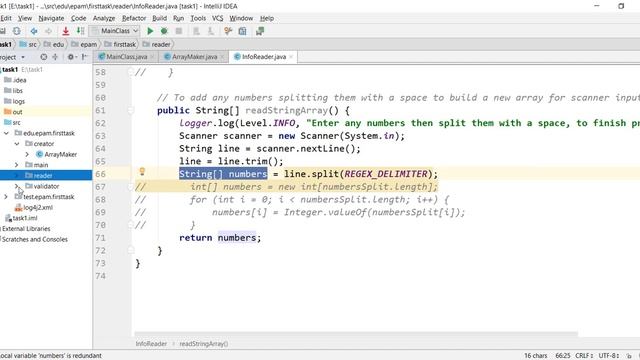Open the Help menu

[267, 18]
